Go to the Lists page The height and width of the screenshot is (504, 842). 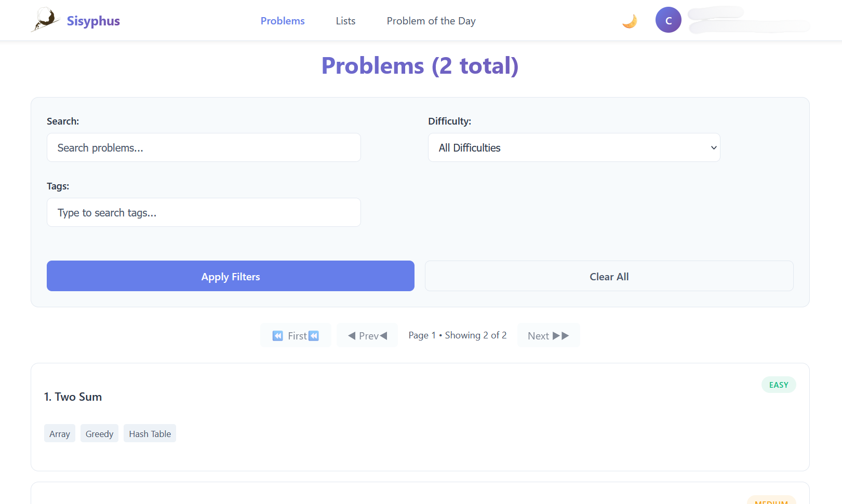pyautogui.click(x=345, y=21)
